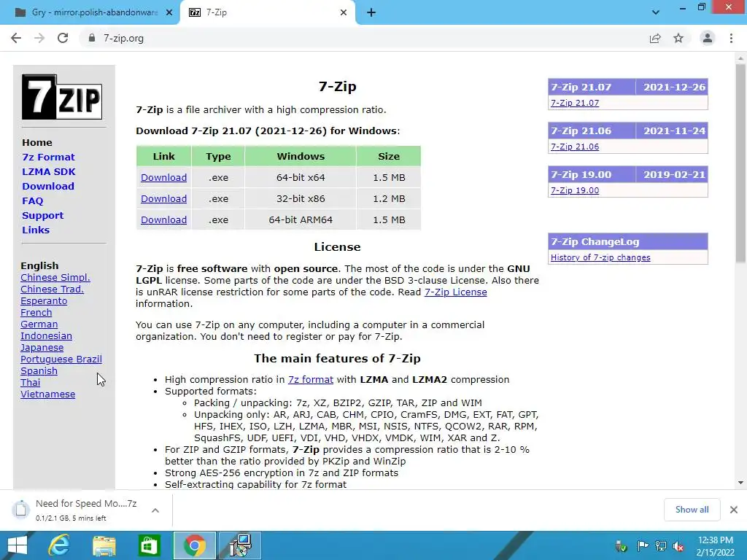Open Windows Store from taskbar
This screenshot has width=747, height=560.
click(x=149, y=545)
